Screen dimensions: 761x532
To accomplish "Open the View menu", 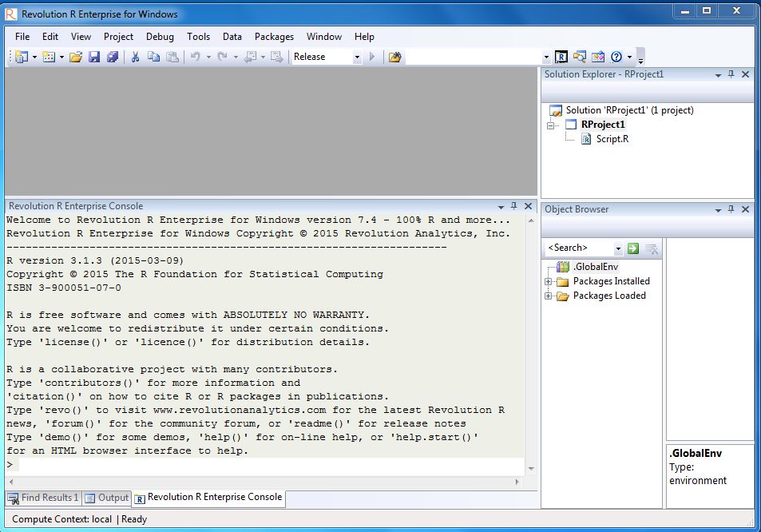I will pyautogui.click(x=81, y=37).
